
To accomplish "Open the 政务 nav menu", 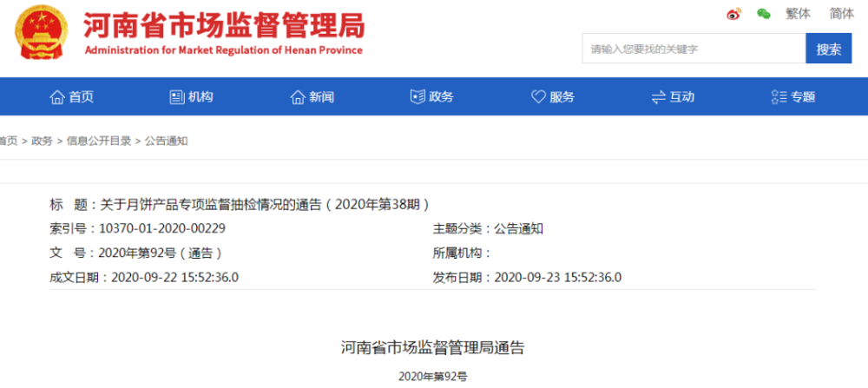I will [x=441, y=97].
